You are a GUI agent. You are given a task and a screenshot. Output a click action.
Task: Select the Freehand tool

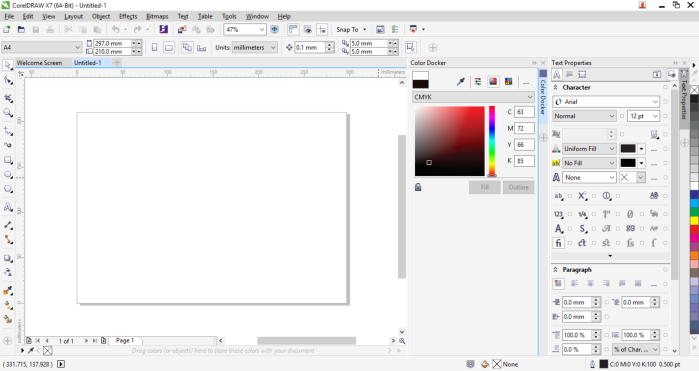[x=8, y=131]
